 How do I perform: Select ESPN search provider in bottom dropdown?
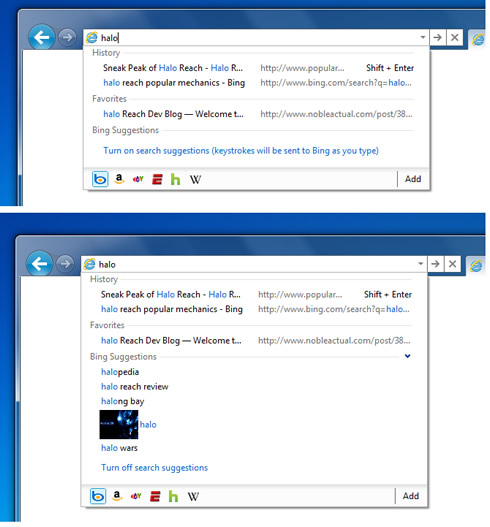[155, 496]
